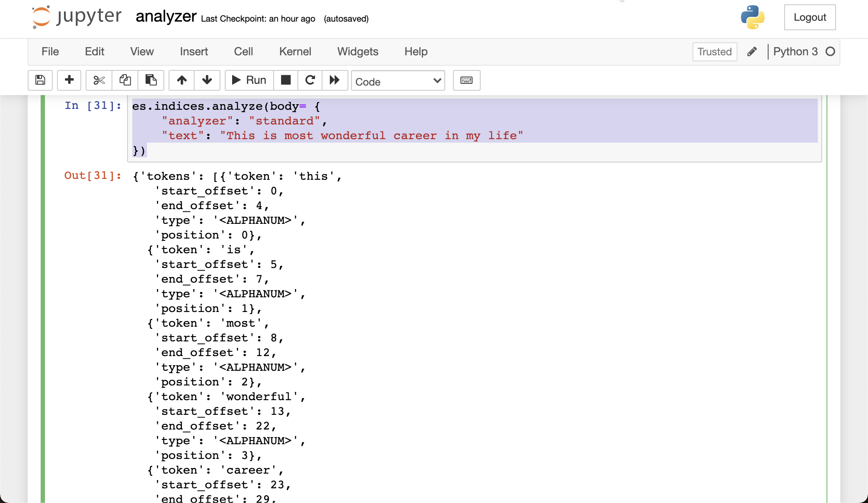Save the notebook using the save icon
The height and width of the screenshot is (503, 868).
(x=40, y=80)
